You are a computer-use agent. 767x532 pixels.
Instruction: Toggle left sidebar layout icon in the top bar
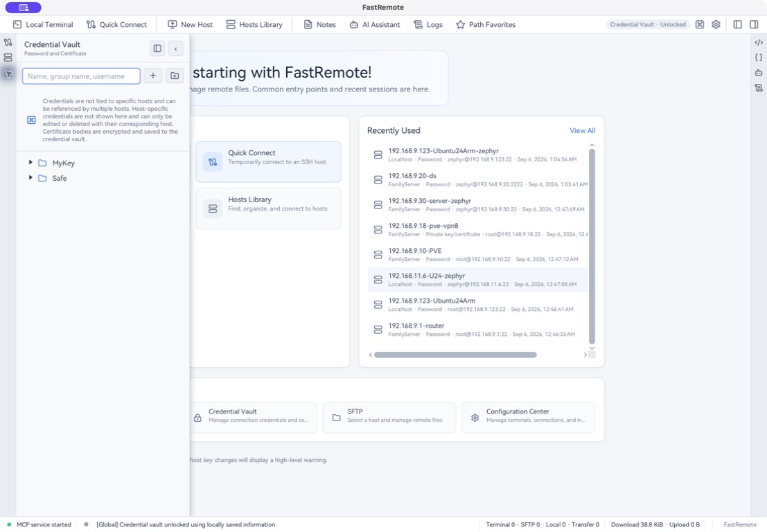click(738, 24)
